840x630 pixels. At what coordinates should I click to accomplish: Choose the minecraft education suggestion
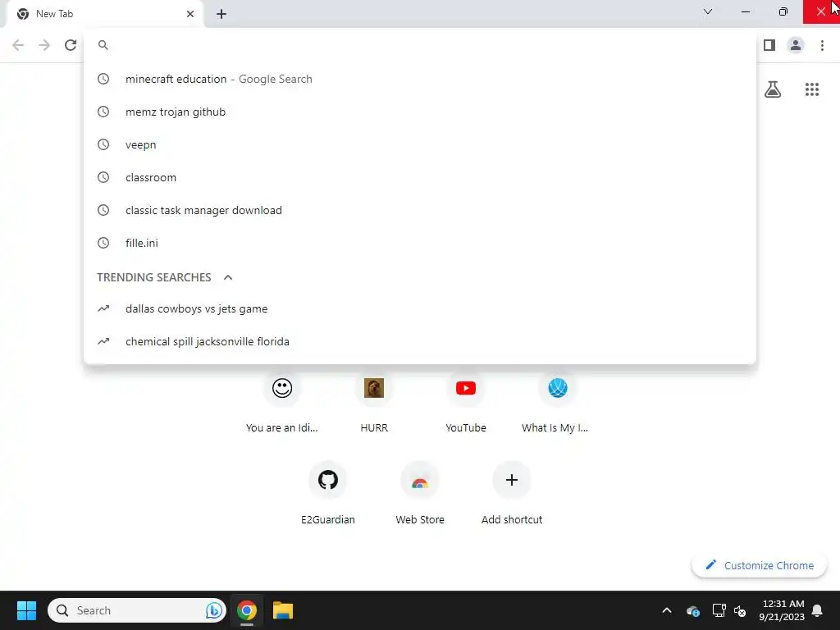pyautogui.click(x=420, y=79)
